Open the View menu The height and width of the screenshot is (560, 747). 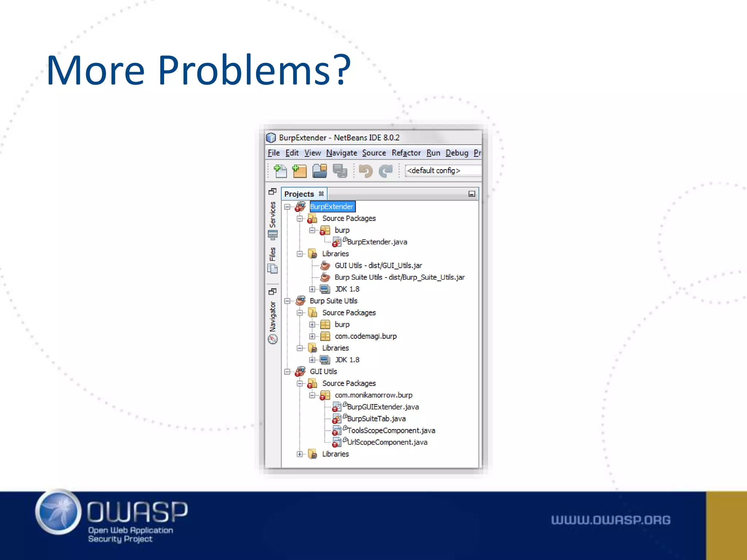coord(313,153)
